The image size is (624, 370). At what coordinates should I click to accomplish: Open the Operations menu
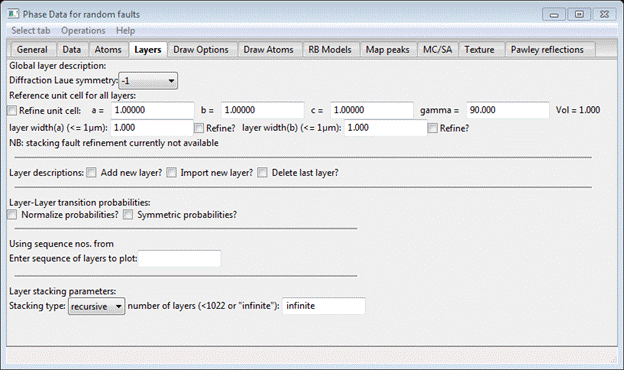[83, 31]
